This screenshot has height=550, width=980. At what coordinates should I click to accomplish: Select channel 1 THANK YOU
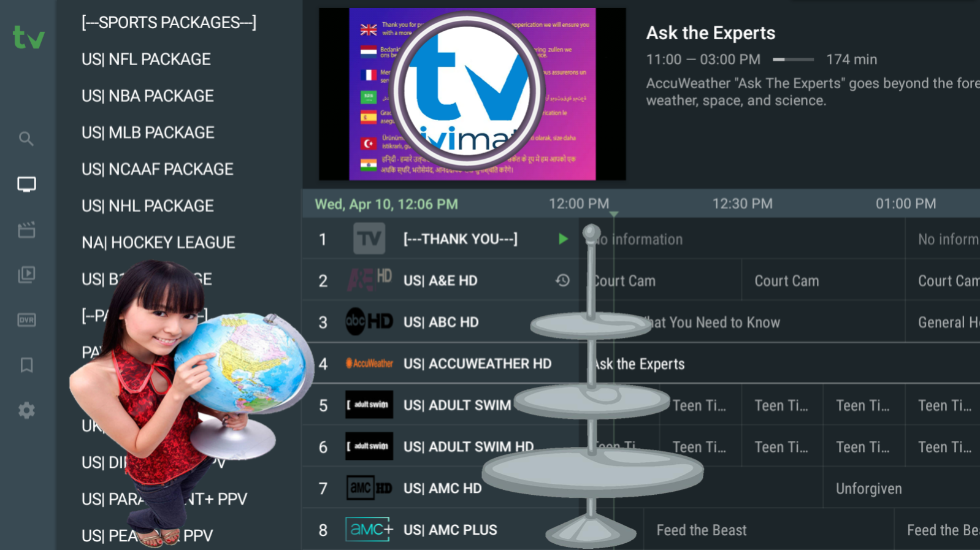pos(440,239)
